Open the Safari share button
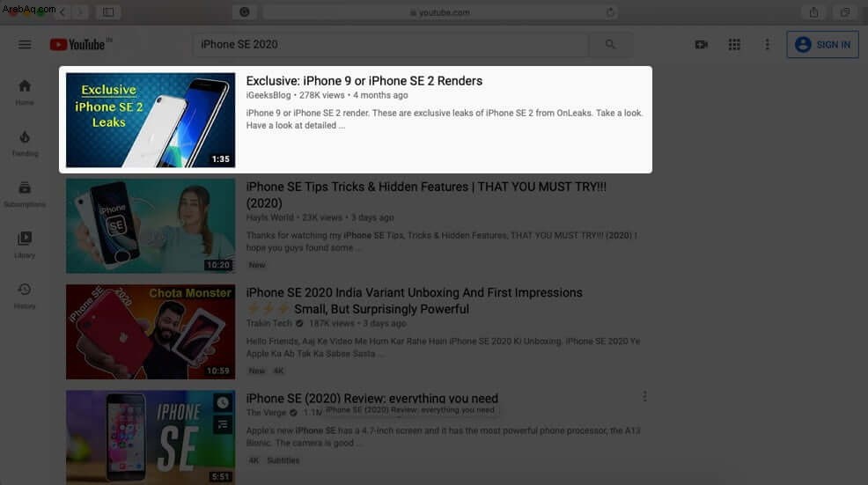 (813, 11)
